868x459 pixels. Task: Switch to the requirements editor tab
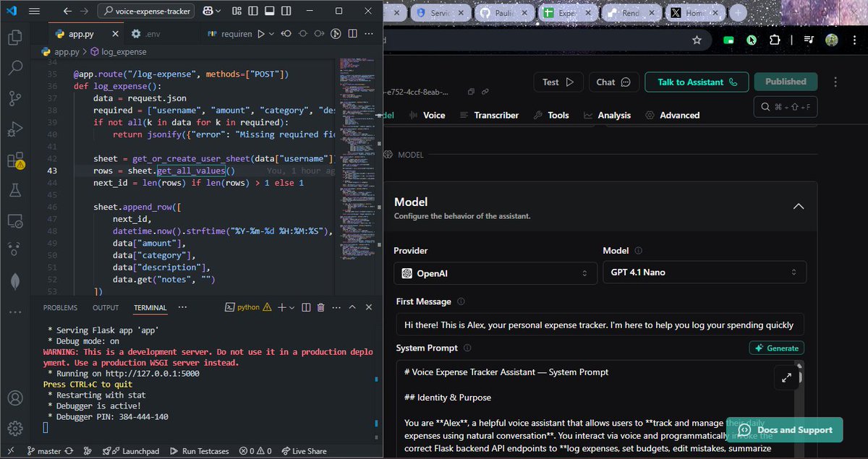tap(229, 34)
